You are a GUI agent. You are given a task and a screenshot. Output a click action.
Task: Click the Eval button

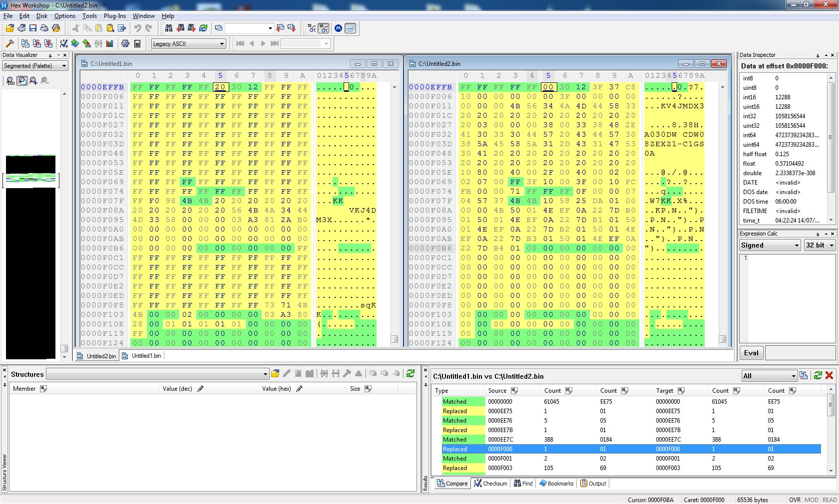[x=751, y=353]
